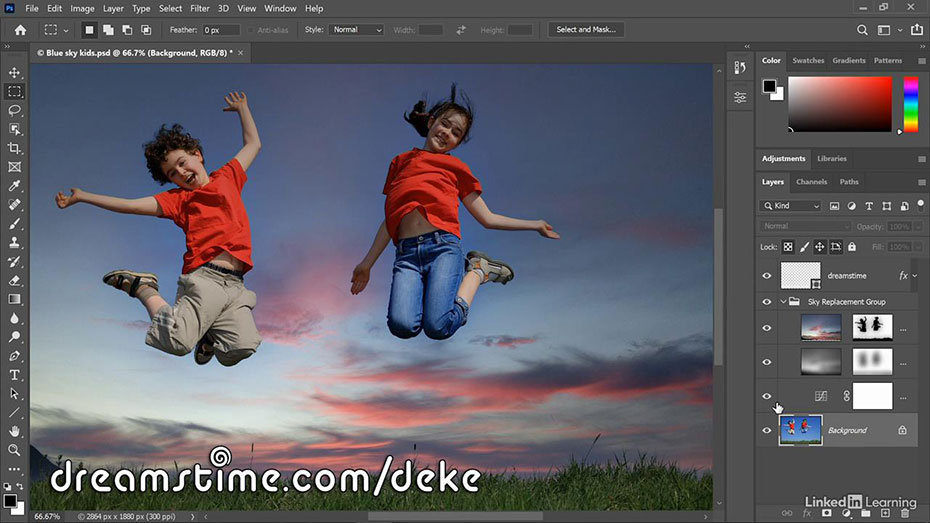The image size is (930, 523).
Task: Add a layer mask from Layers footer
Action: pyautogui.click(x=826, y=513)
